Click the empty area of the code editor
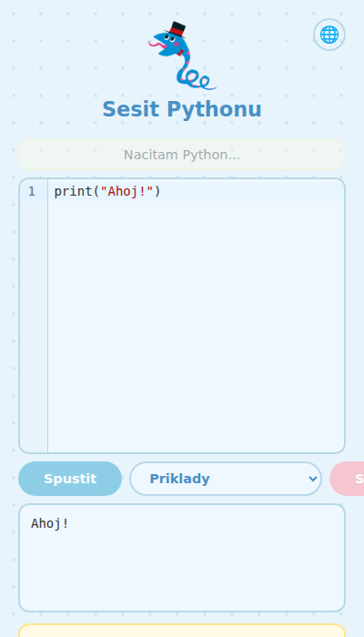This screenshot has height=637, width=364. (197, 325)
